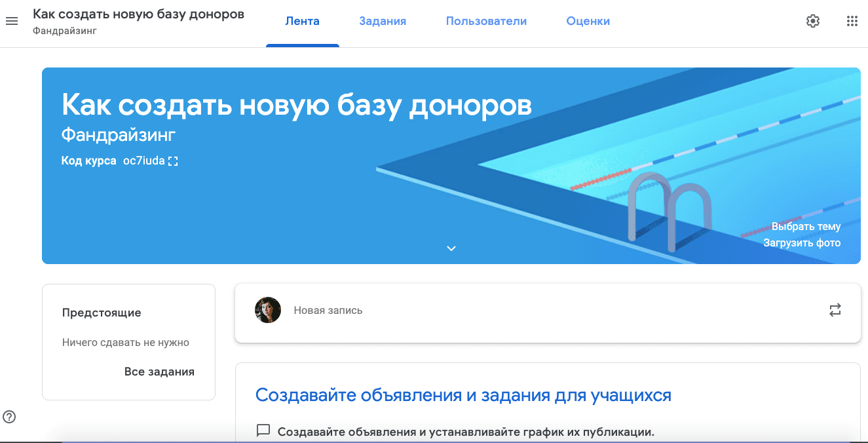
Task: Open the Задания tab
Action: pyautogui.click(x=383, y=21)
